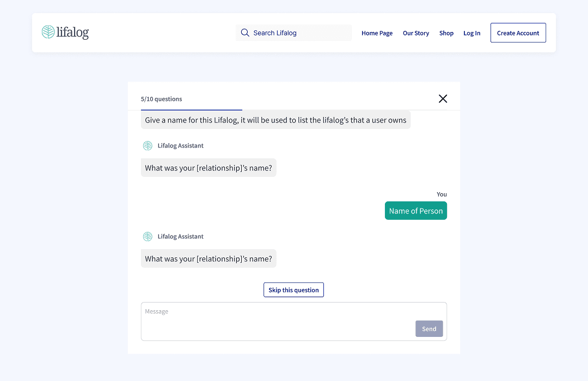Click the Lifalog Assistant name label

point(180,145)
